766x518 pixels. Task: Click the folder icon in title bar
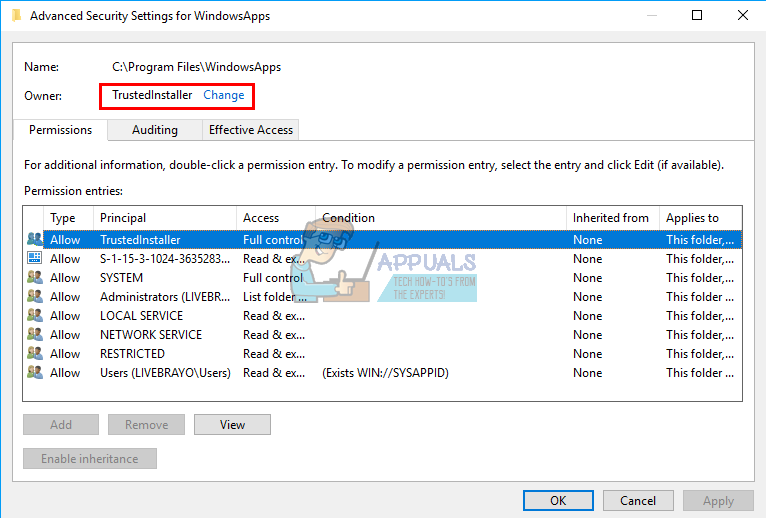click(17, 16)
